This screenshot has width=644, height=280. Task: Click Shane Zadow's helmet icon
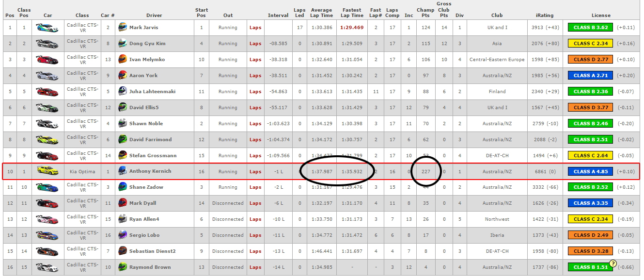coord(123,187)
